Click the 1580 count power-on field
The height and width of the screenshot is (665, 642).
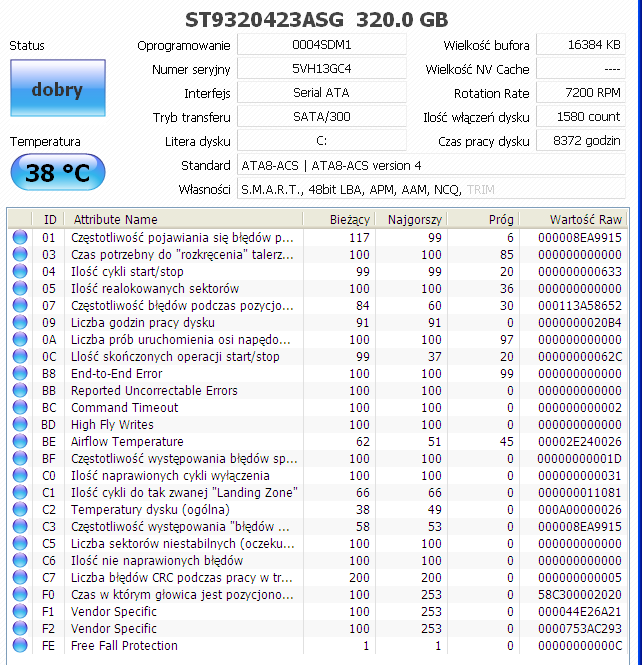click(x=581, y=117)
